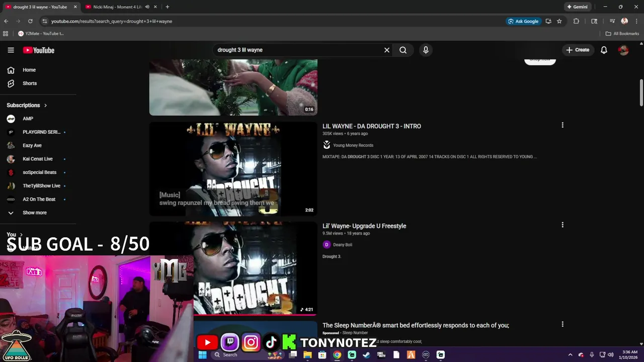Screen dimensions: 644x362
Task: Open taskbar volume control
Action: (x=610, y=354)
